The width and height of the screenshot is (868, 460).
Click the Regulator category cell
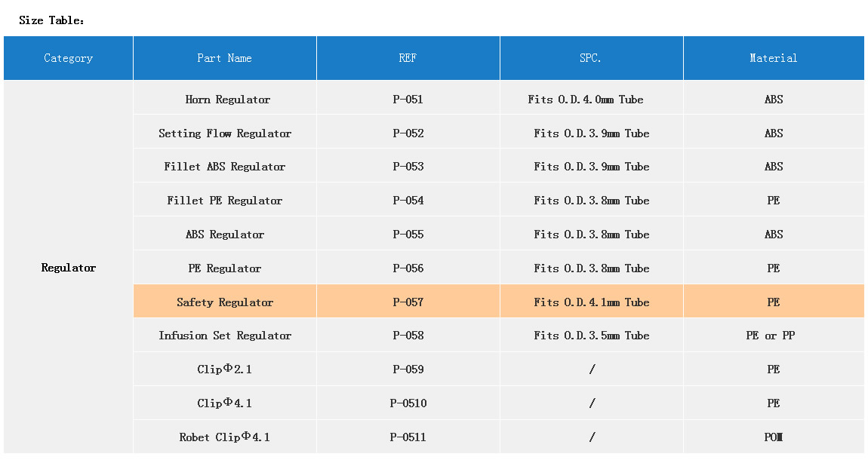tap(68, 268)
